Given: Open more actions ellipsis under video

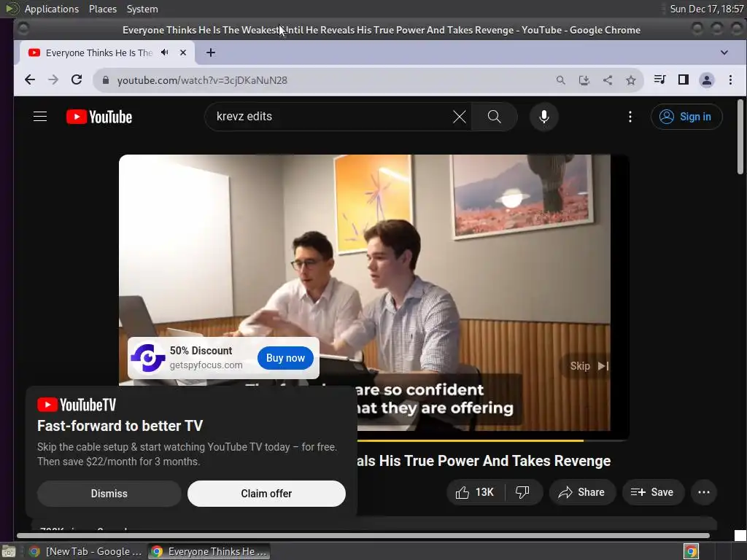Looking at the screenshot, I should pos(704,492).
